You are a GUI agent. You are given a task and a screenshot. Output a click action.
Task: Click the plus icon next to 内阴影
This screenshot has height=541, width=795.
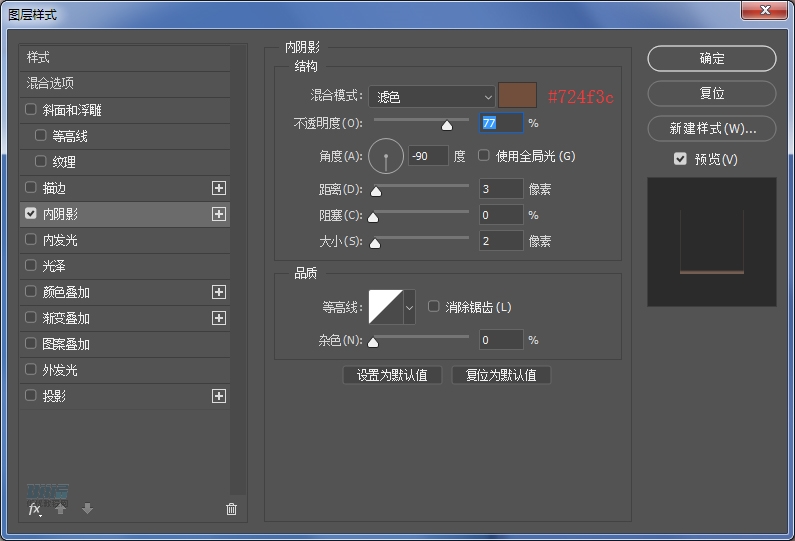click(x=219, y=214)
